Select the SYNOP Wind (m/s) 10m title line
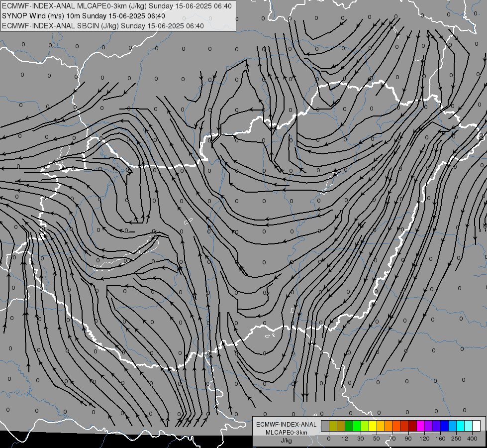The image size is (487, 448). (84, 16)
